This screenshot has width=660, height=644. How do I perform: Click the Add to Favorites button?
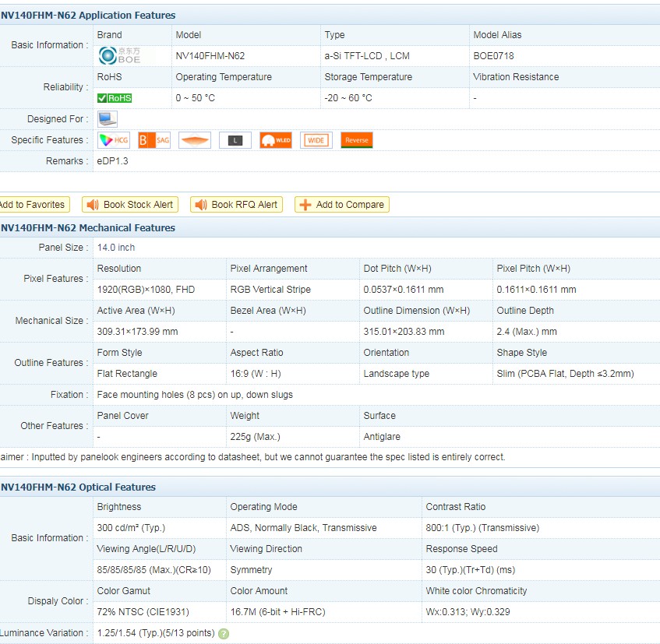[34, 205]
